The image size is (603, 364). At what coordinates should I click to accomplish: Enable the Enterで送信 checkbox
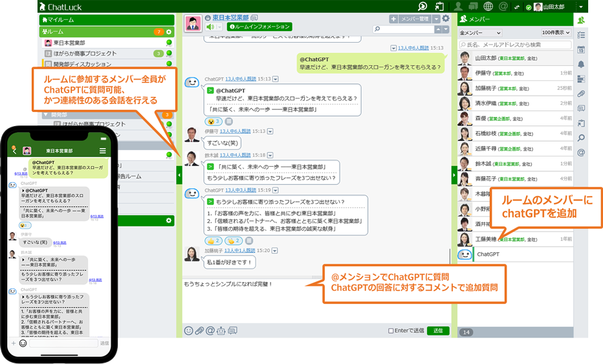pos(391,330)
